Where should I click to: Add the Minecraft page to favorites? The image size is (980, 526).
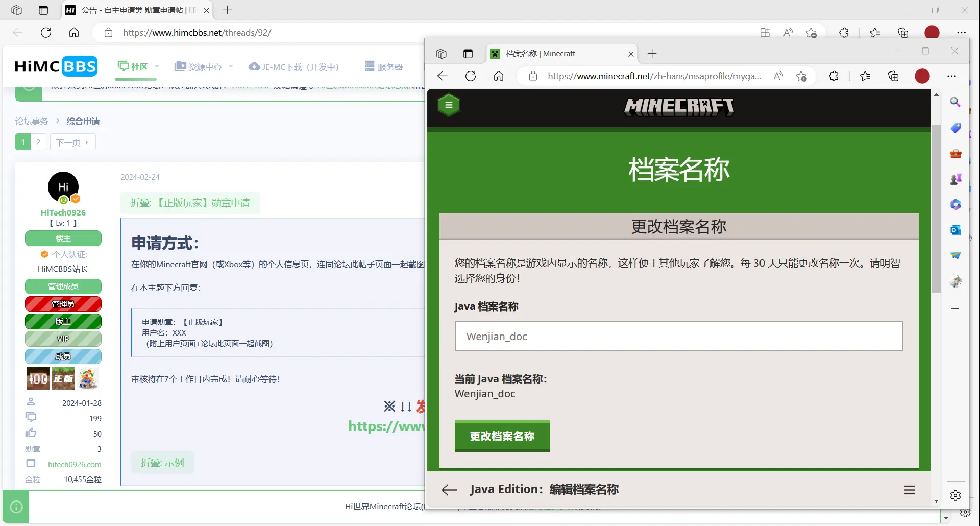pyautogui.click(x=801, y=76)
